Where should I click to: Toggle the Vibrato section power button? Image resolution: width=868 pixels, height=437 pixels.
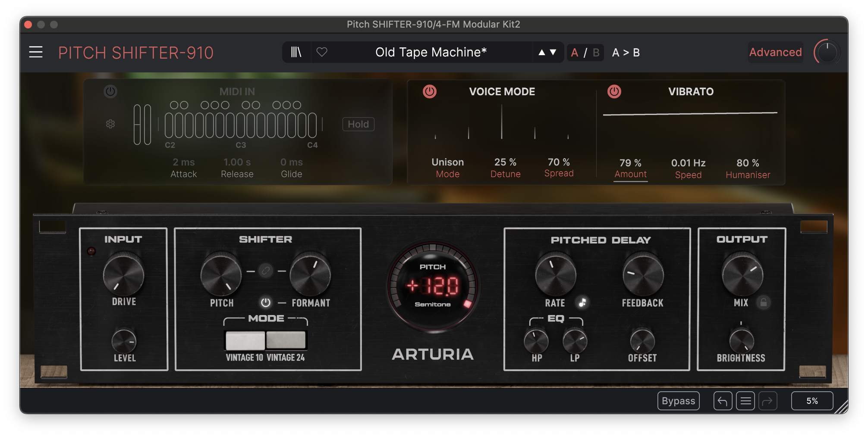tap(614, 91)
